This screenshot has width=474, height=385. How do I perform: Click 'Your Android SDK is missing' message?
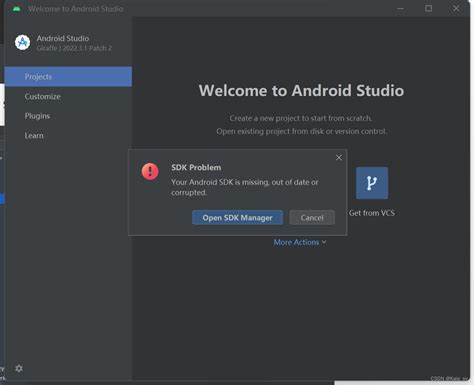(244, 187)
